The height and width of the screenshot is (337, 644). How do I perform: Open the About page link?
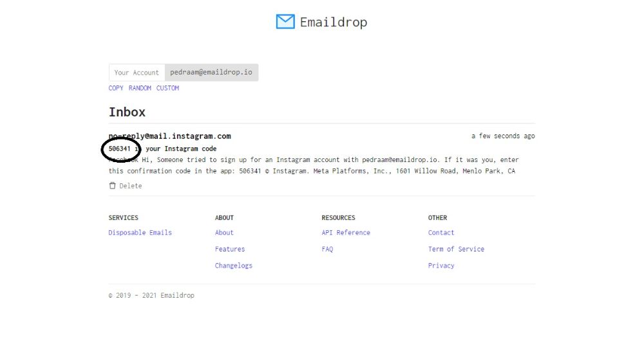pos(224,232)
